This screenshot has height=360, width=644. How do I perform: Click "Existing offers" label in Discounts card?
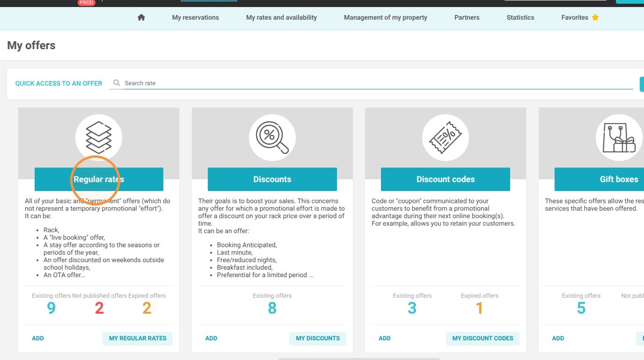(x=272, y=296)
